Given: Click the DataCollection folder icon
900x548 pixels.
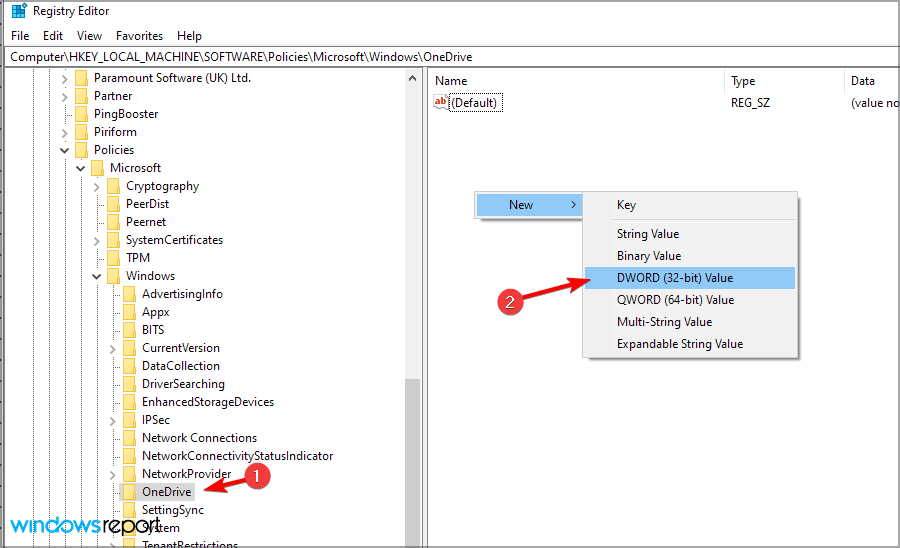Looking at the screenshot, I should [x=130, y=366].
